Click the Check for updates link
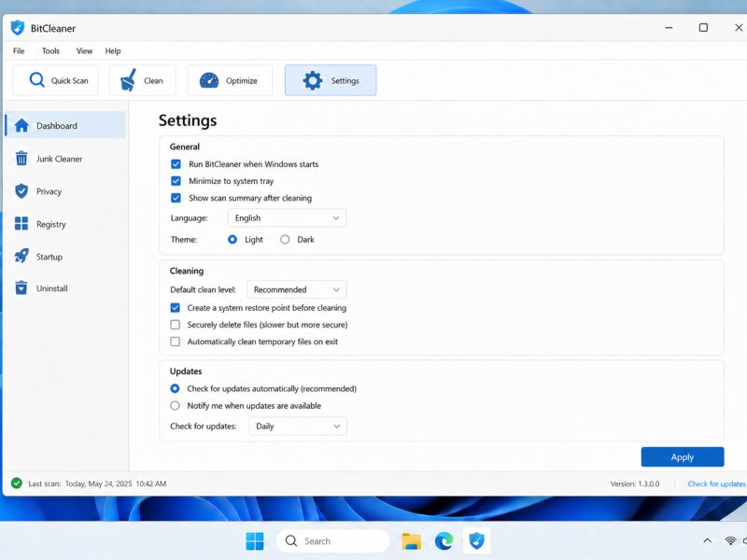 point(716,483)
